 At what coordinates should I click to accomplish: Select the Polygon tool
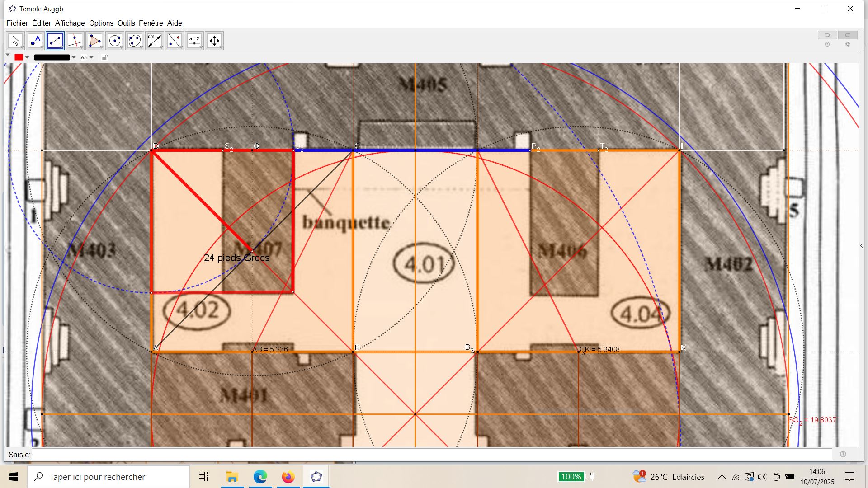pyautogui.click(x=95, y=41)
